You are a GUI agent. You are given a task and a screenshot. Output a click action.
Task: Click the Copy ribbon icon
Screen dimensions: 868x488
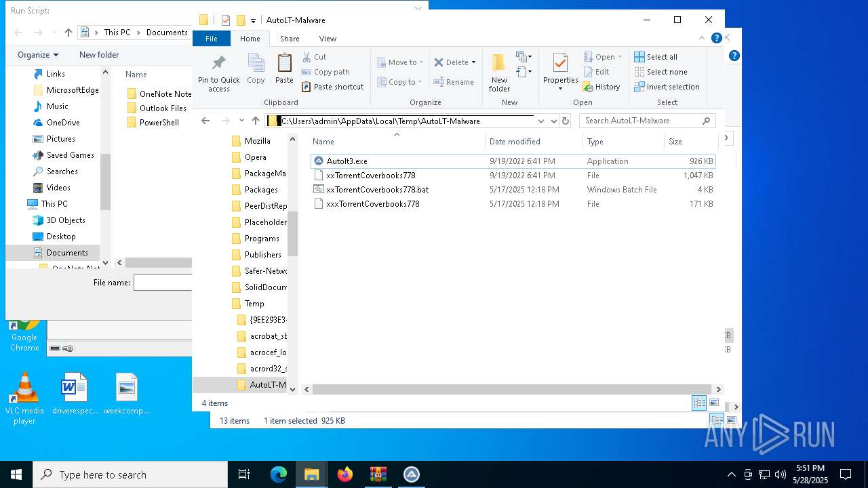point(256,63)
